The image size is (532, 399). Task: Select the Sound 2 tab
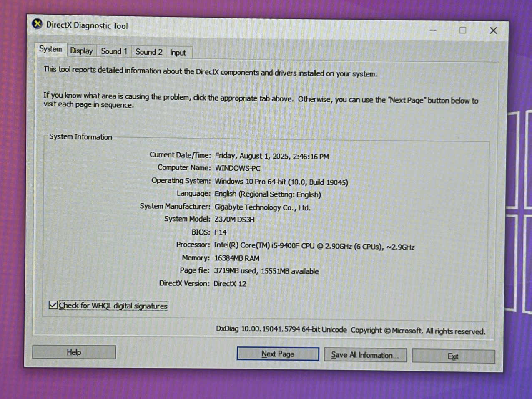point(149,52)
